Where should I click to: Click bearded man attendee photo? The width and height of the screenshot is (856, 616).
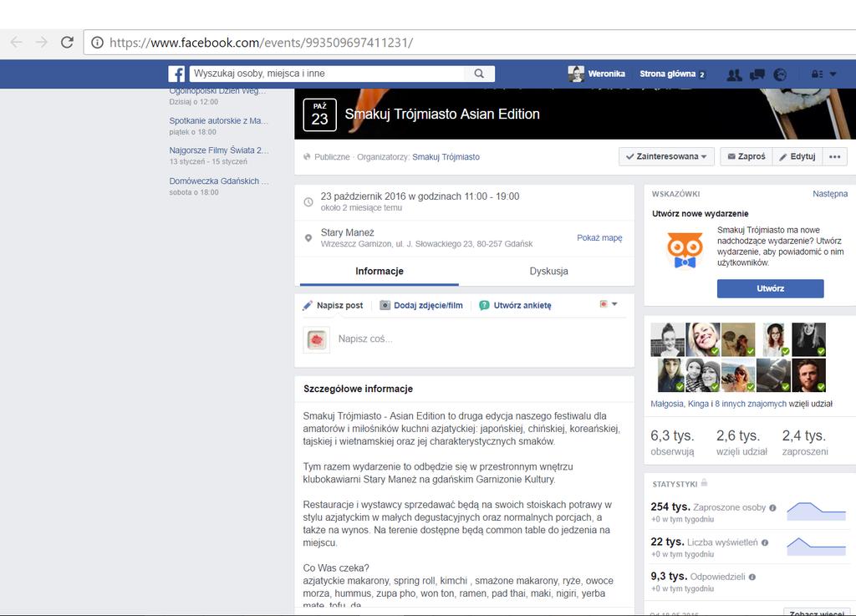(808, 375)
